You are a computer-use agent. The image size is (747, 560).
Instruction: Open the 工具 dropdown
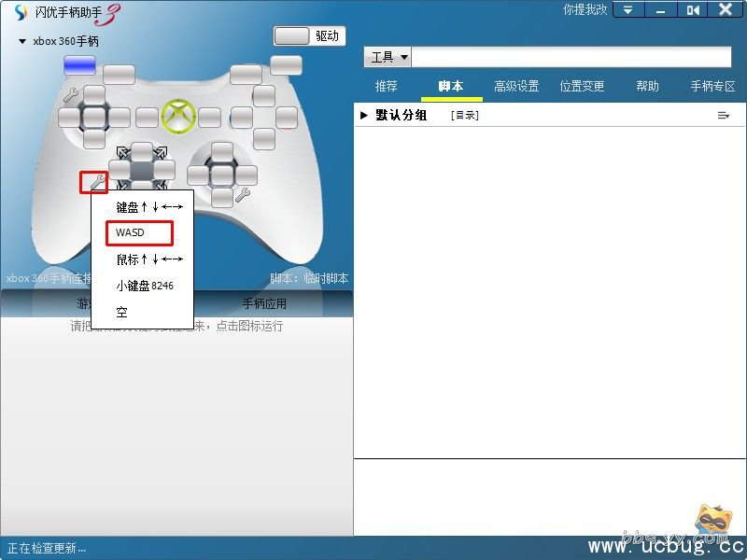(x=388, y=57)
